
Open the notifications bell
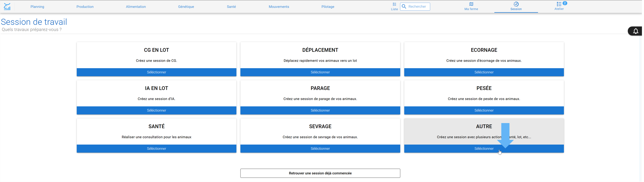636,31
